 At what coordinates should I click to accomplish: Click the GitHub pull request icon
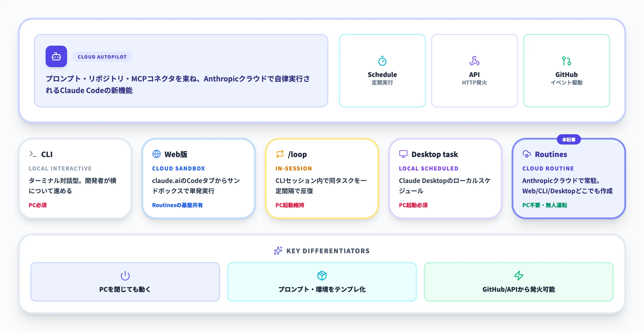click(x=566, y=61)
